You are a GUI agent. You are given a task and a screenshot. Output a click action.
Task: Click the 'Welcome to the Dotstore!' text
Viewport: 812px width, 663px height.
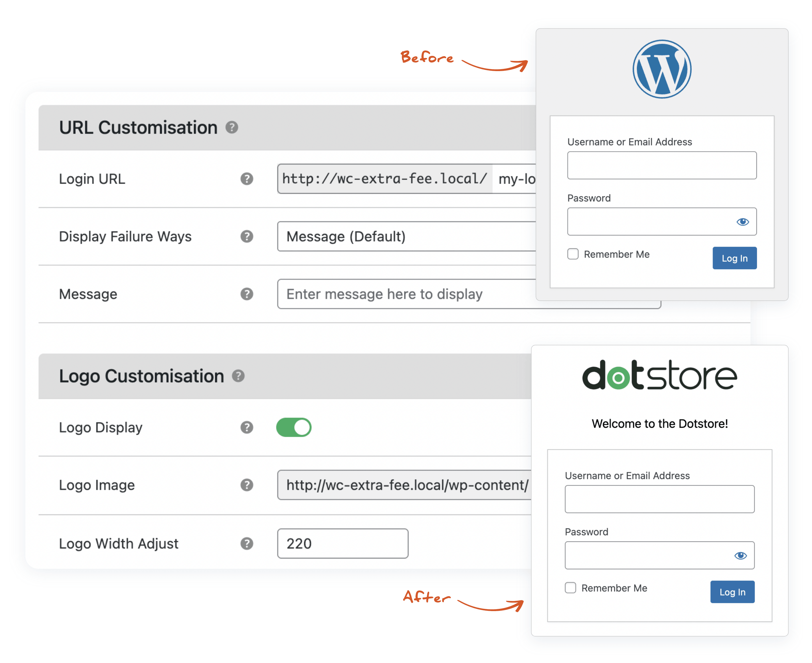point(660,423)
